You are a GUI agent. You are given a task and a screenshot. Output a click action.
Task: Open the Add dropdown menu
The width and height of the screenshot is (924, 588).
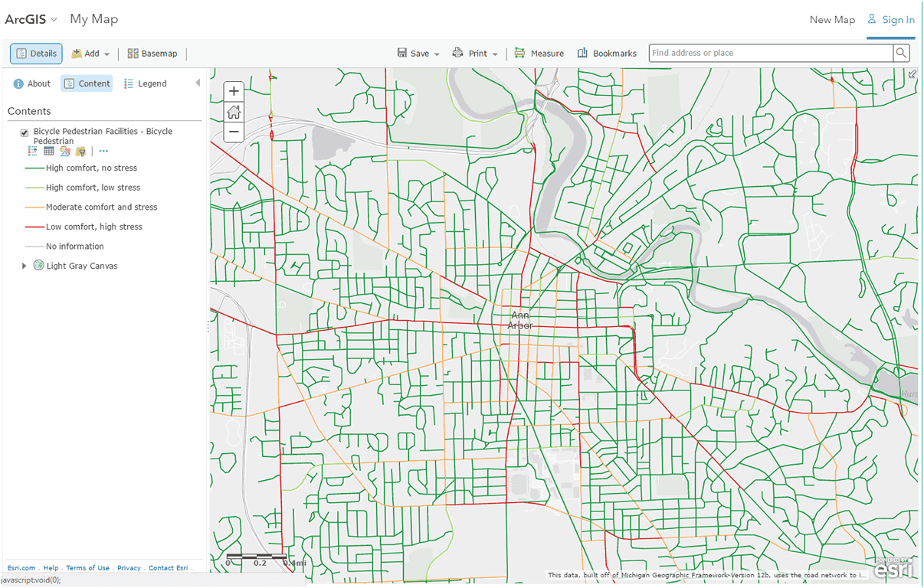click(x=91, y=54)
